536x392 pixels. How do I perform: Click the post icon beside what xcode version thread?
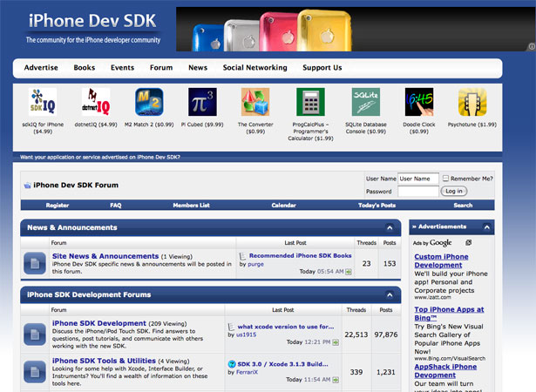pos(232,327)
